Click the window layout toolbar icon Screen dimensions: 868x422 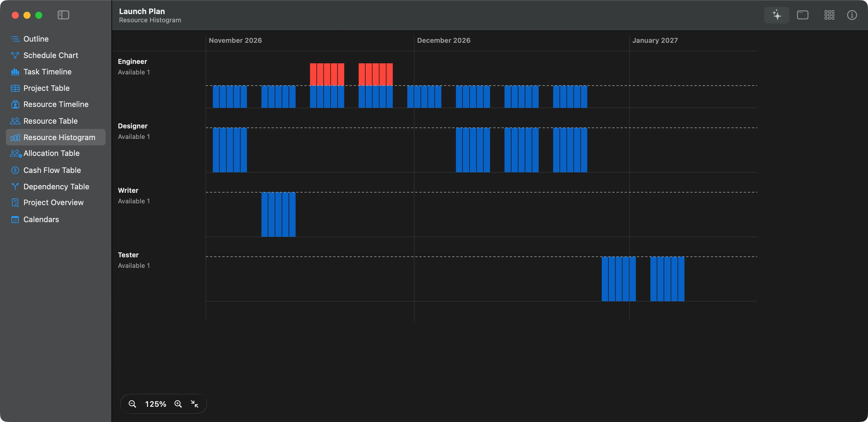[x=803, y=15]
